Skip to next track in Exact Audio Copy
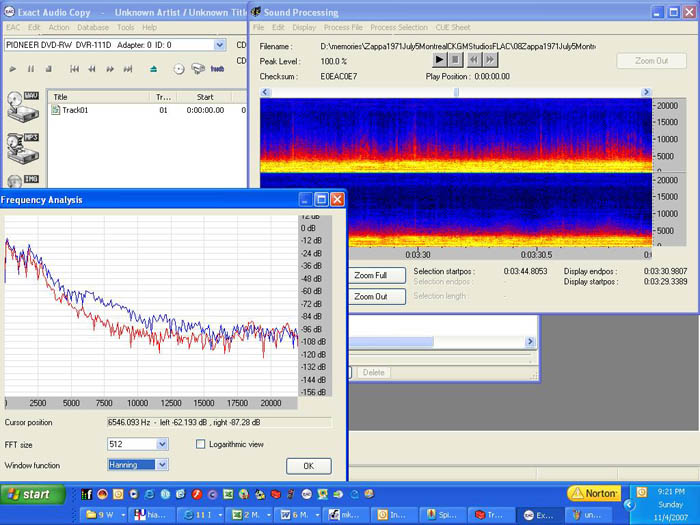 128,69
